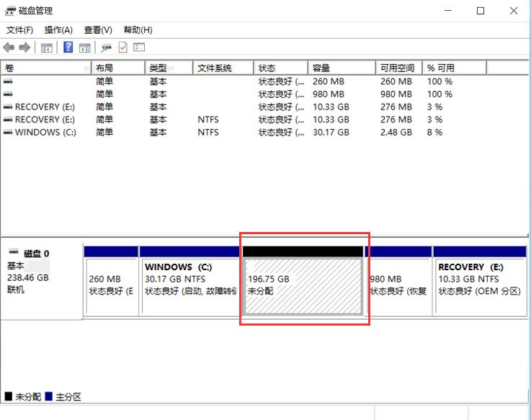
Task: Sort by the 卷 column header
Action: [x=46, y=68]
